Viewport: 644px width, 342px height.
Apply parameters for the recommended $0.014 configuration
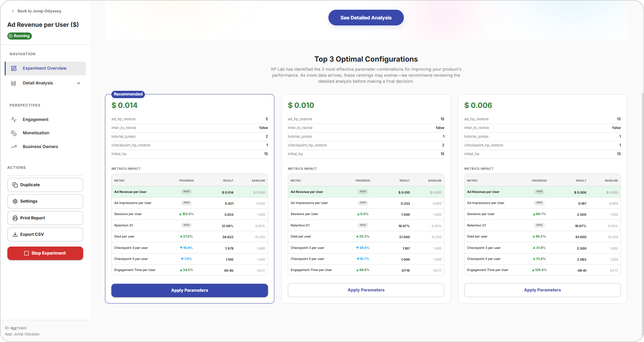pos(190,290)
